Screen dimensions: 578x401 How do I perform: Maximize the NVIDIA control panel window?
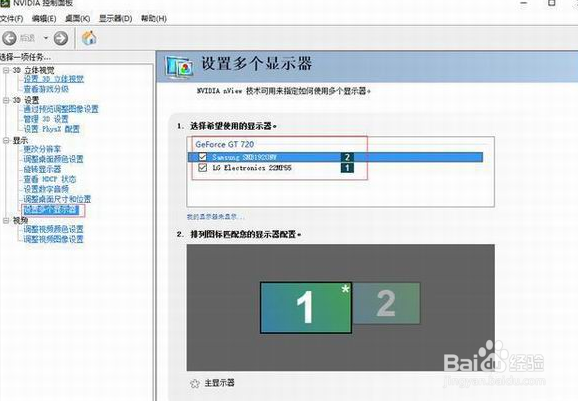[552, 3]
